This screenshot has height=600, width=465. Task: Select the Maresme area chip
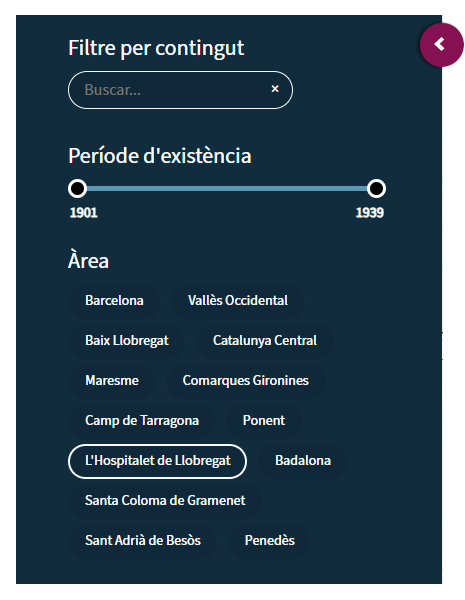[x=112, y=381]
